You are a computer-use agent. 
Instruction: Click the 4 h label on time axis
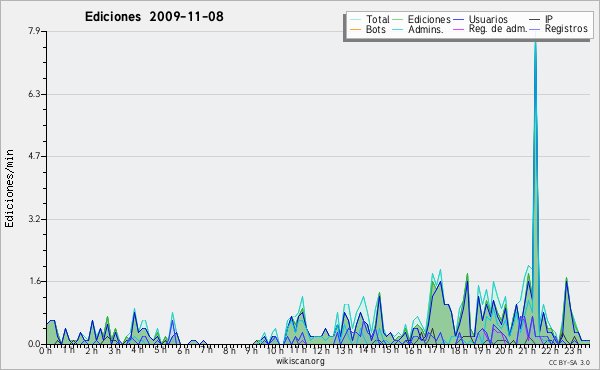click(137, 350)
